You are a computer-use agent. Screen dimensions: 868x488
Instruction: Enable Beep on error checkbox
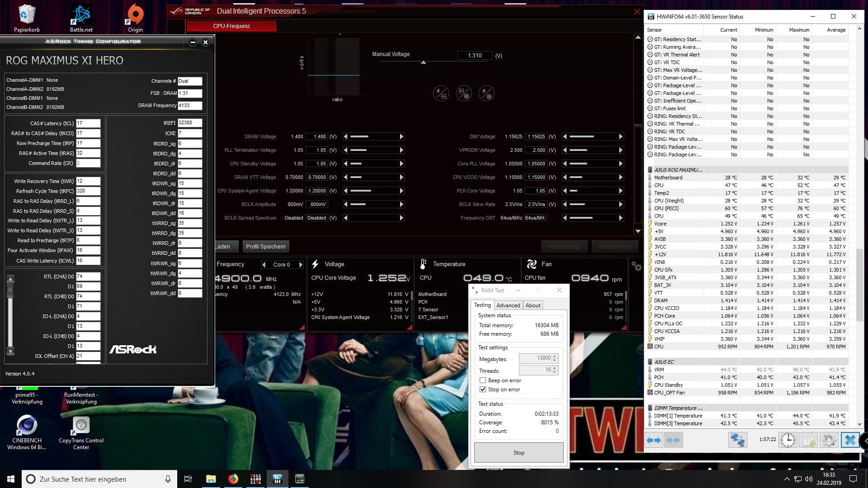click(483, 380)
